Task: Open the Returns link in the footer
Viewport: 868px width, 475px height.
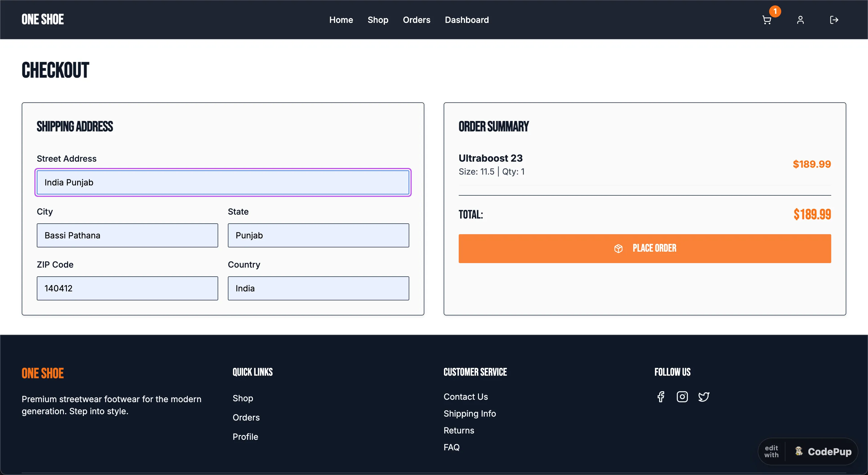Action: coord(459,430)
